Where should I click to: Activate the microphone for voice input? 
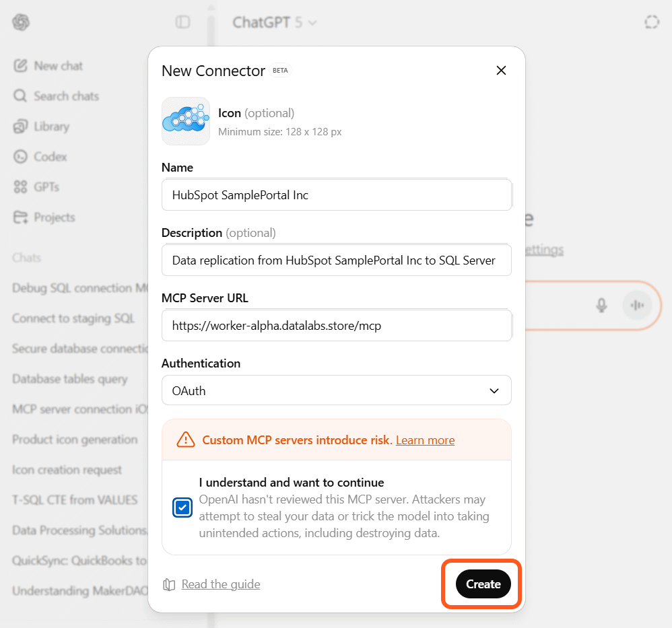tap(601, 306)
